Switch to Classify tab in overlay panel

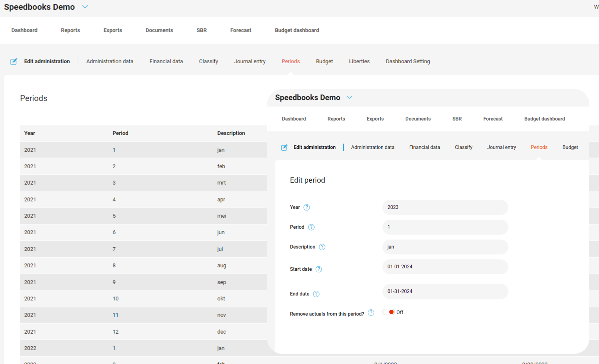pyautogui.click(x=464, y=147)
